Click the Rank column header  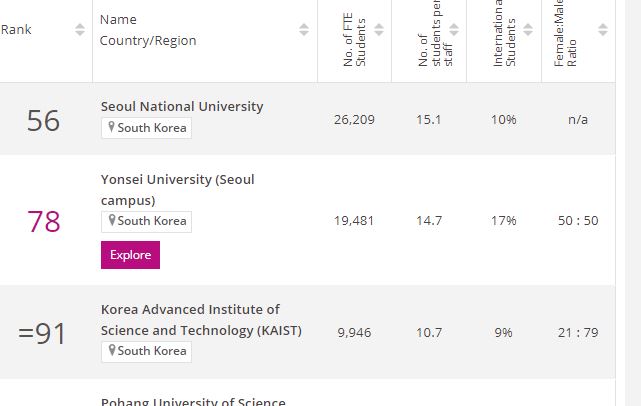coord(17,30)
